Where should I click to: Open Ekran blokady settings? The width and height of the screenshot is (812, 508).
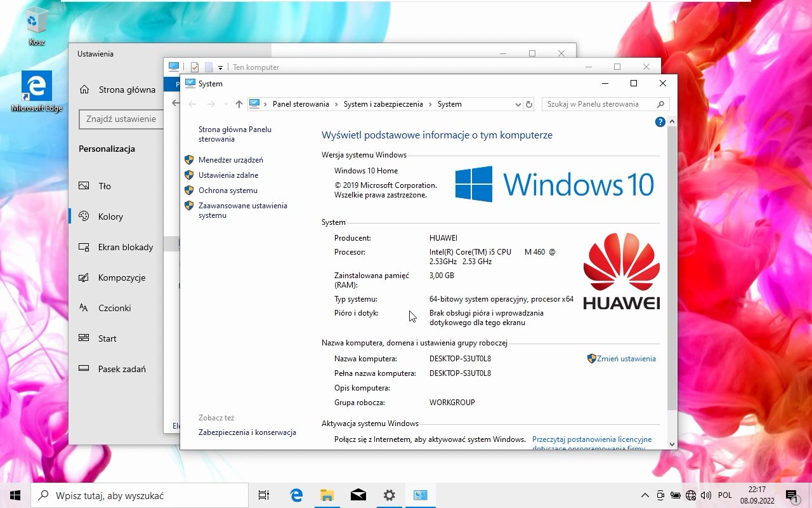point(116,247)
